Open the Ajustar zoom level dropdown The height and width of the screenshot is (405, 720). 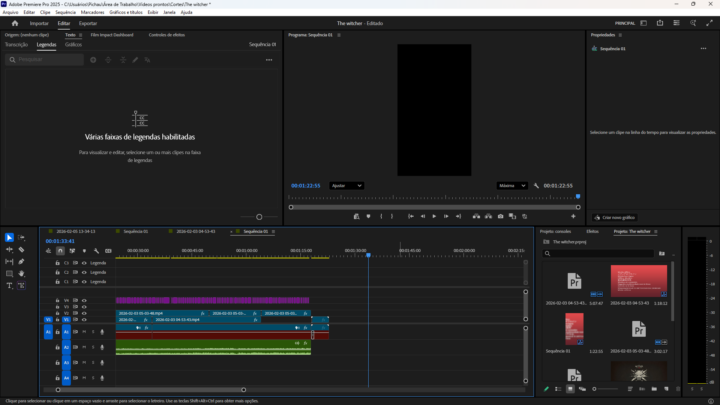point(346,185)
